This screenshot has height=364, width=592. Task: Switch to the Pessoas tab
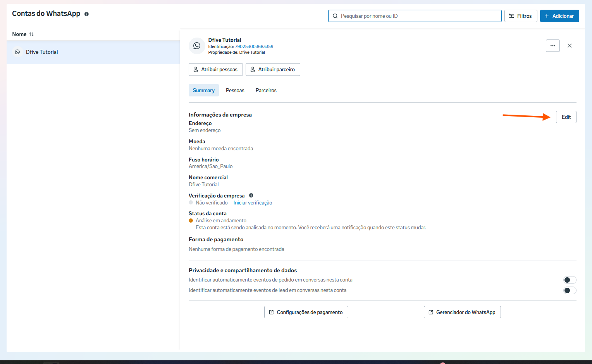[235, 90]
